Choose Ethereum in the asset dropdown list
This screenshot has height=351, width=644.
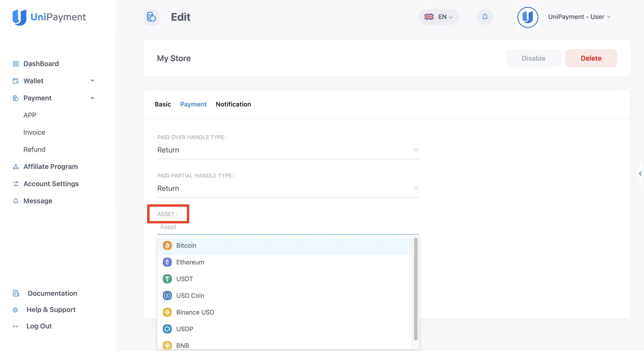(190, 262)
